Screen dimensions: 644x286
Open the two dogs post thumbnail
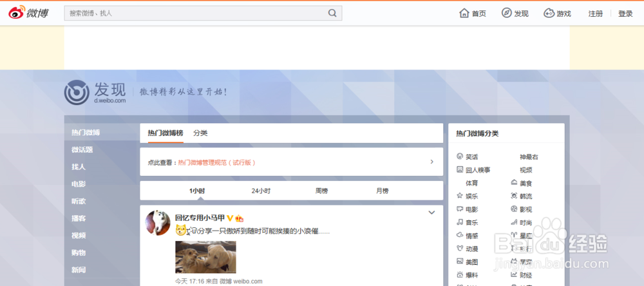coord(206,257)
